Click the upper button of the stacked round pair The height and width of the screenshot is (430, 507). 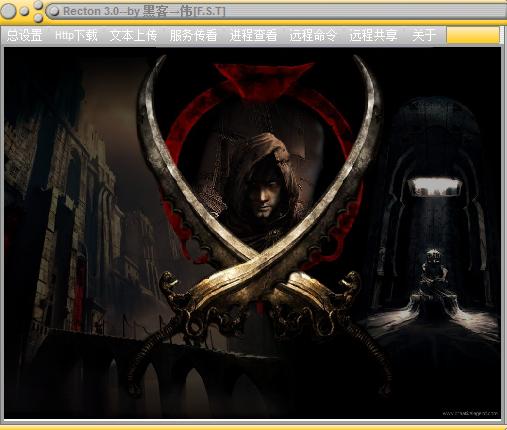point(38,5)
